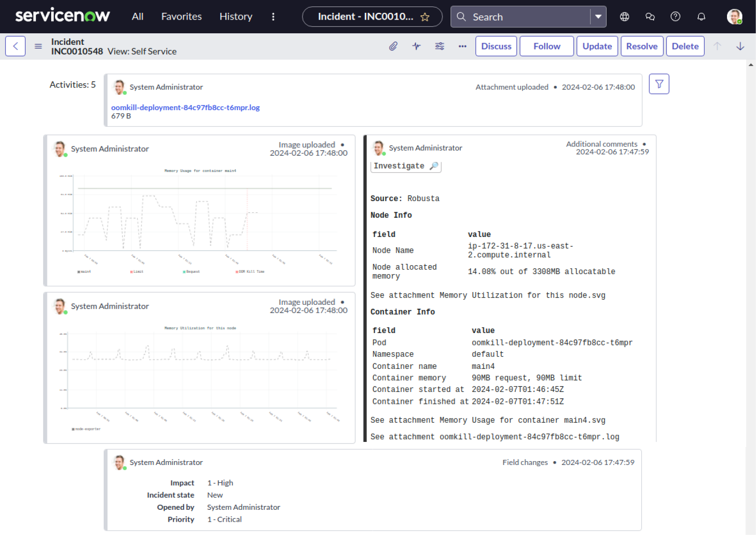Viewport: 756px width, 535px height.
Task: Open the Memory Usage container main4 chart
Action: coord(201,220)
